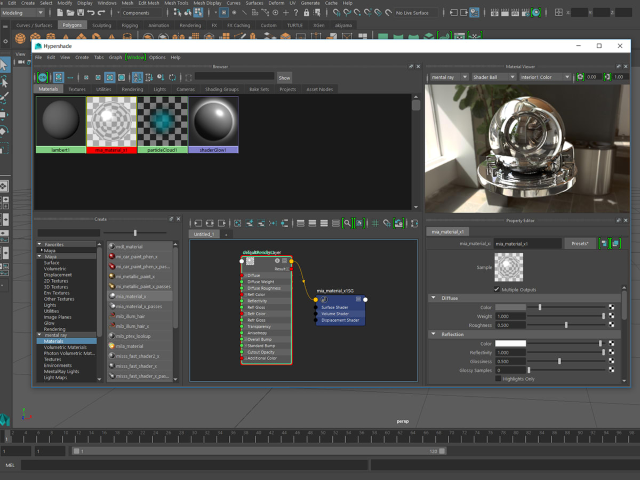Toggle the view mode icon in mia_material_x1SG node
Image resolution: width=640 pixels, height=480 pixels.
click(358, 299)
